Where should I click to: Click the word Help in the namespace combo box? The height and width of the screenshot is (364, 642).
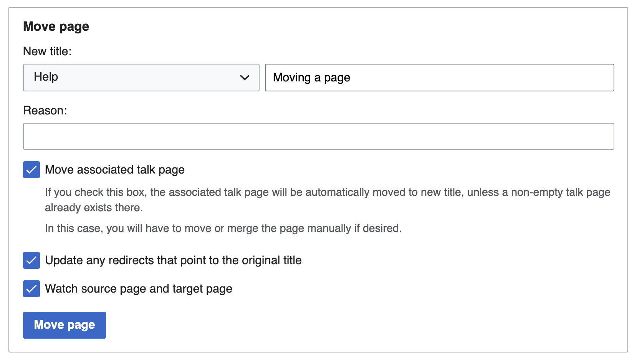tap(46, 77)
